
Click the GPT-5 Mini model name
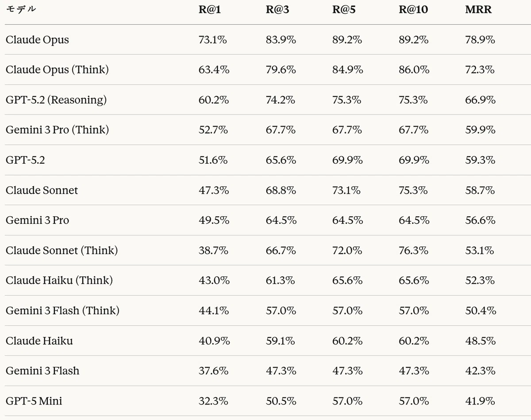tap(34, 401)
